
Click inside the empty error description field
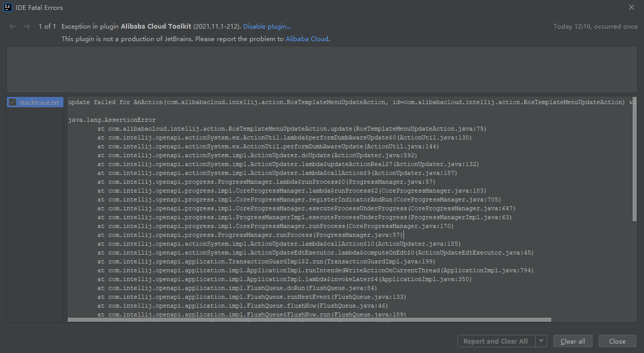pos(322,69)
